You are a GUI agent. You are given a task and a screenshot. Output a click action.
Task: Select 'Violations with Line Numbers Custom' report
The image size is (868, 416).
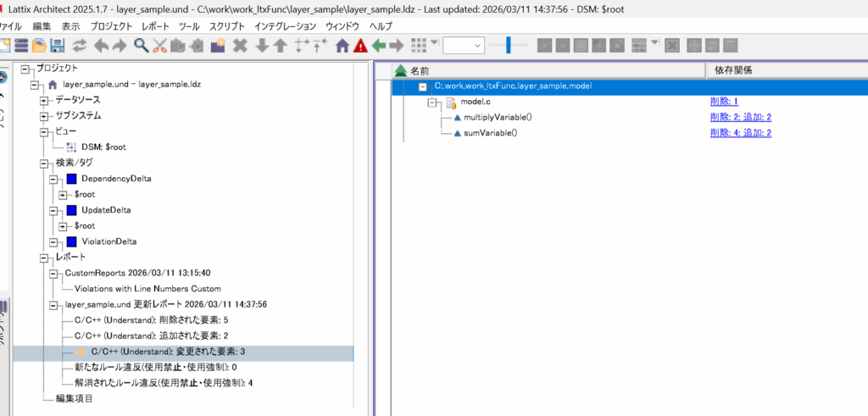[x=142, y=289]
